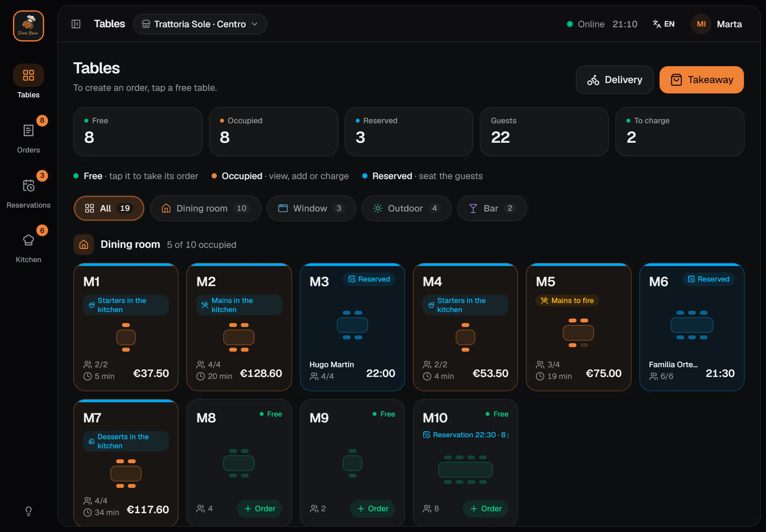
Task: Click the M6 Reserved badge
Action: (x=708, y=279)
